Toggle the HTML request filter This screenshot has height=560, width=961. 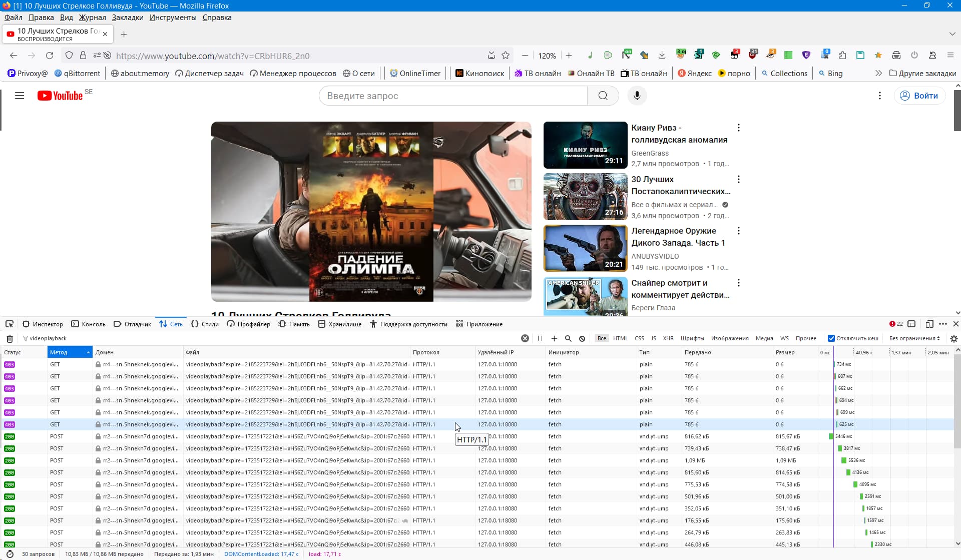(x=620, y=338)
